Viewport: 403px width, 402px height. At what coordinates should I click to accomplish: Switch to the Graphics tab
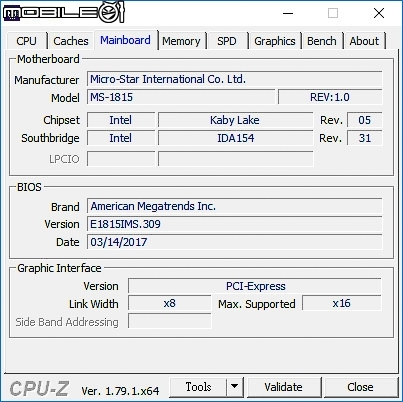[x=275, y=41]
